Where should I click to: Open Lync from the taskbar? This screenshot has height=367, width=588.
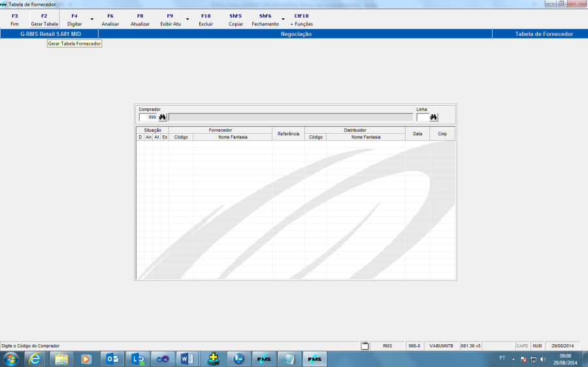click(x=137, y=359)
